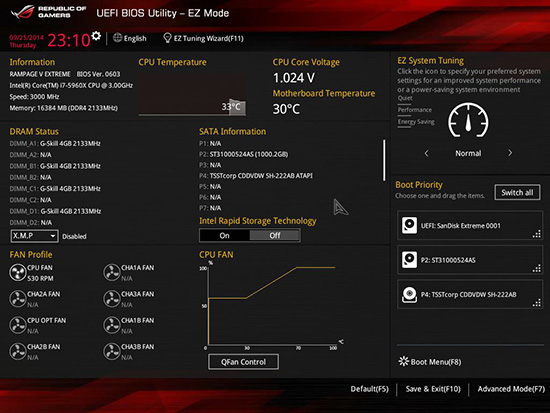This screenshot has height=413, width=550.
Task: Turn Intel Rapid Storage Technology Off
Action: pyautogui.click(x=275, y=235)
